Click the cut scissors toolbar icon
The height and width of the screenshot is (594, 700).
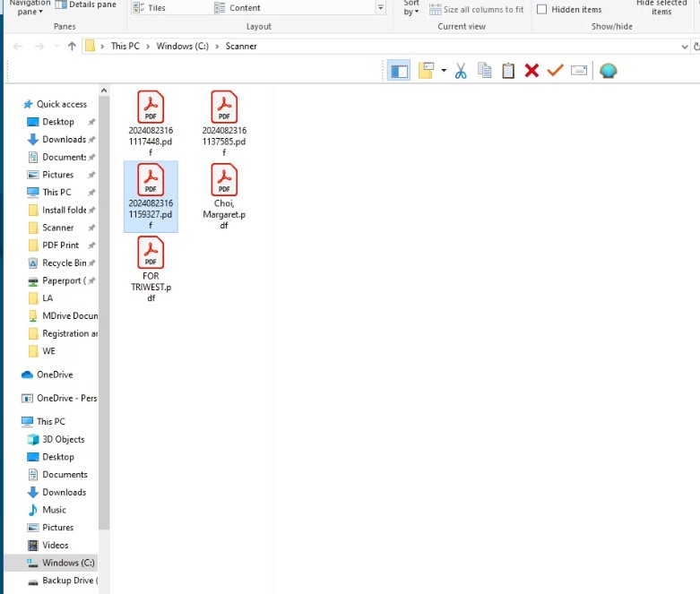click(x=461, y=71)
